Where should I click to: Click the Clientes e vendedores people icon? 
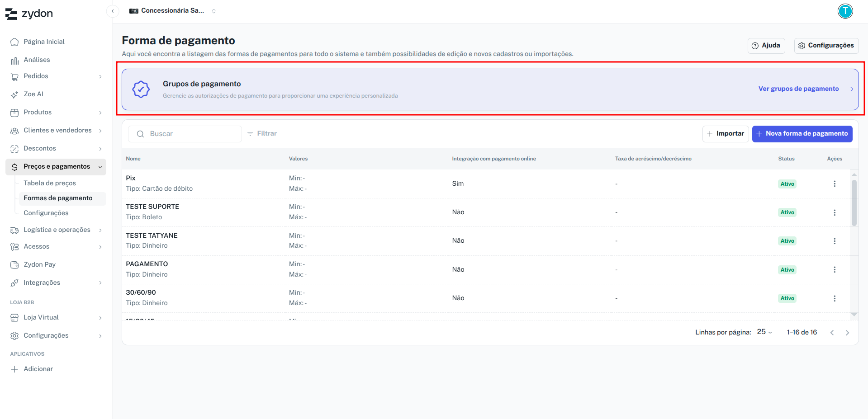tap(14, 131)
